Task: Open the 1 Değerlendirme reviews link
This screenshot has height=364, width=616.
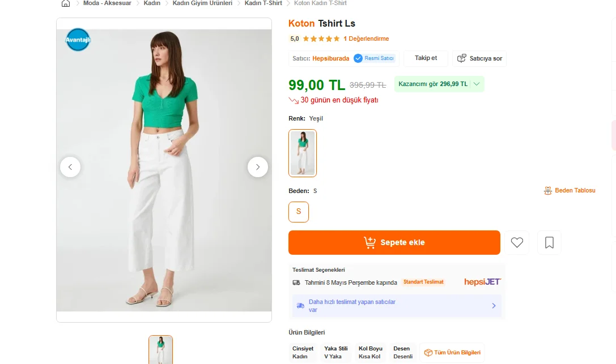Action: coord(366,38)
